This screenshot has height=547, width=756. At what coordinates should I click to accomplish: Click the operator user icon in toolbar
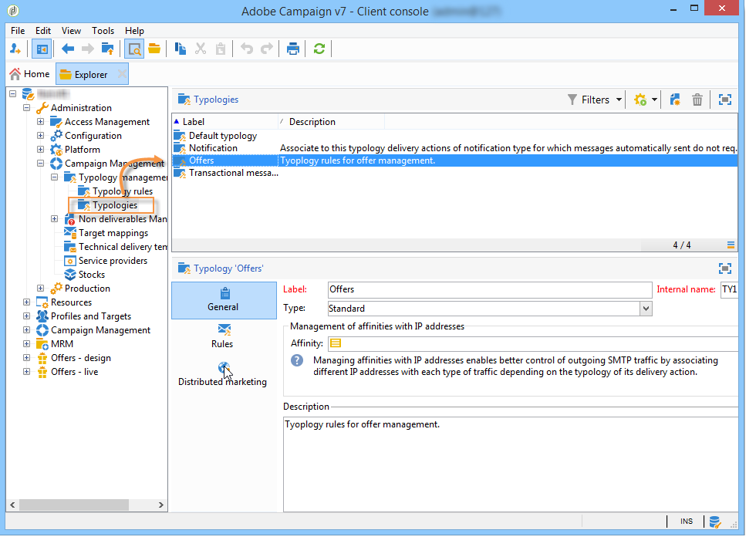pyautogui.click(x=15, y=49)
